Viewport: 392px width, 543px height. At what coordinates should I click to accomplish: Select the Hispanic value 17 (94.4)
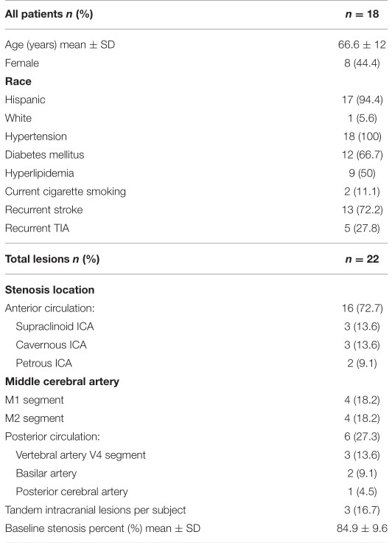click(363, 100)
